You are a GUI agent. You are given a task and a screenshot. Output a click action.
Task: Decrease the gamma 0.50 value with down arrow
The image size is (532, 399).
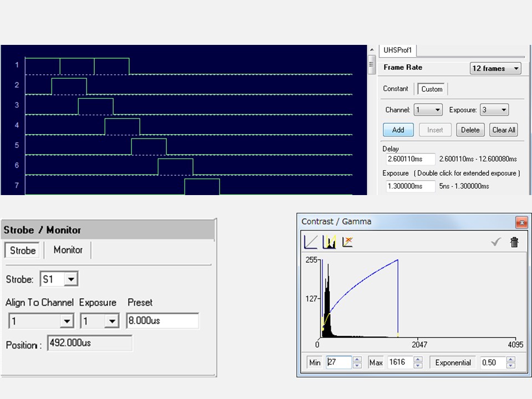pos(510,366)
